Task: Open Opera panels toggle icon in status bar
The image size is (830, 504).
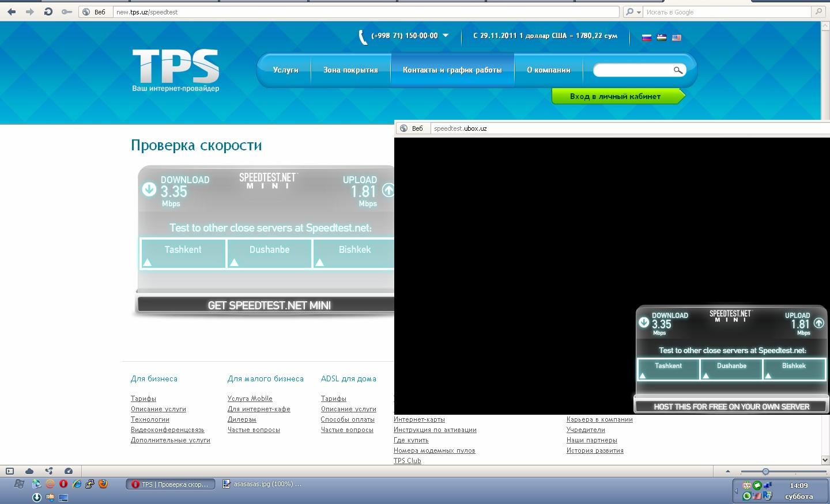Action: [x=10, y=471]
